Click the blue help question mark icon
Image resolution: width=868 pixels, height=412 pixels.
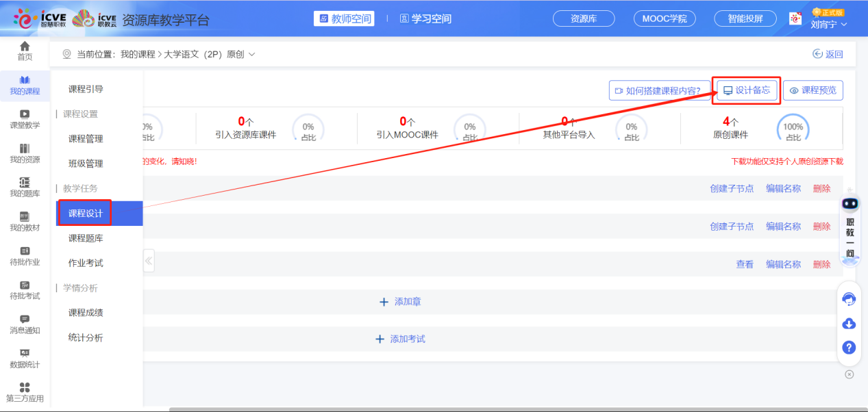click(x=849, y=348)
